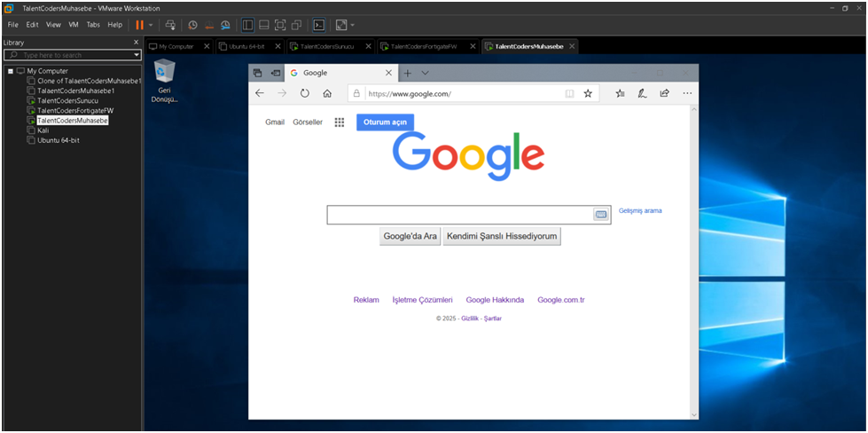Add page to favorites star icon

coord(588,93)
